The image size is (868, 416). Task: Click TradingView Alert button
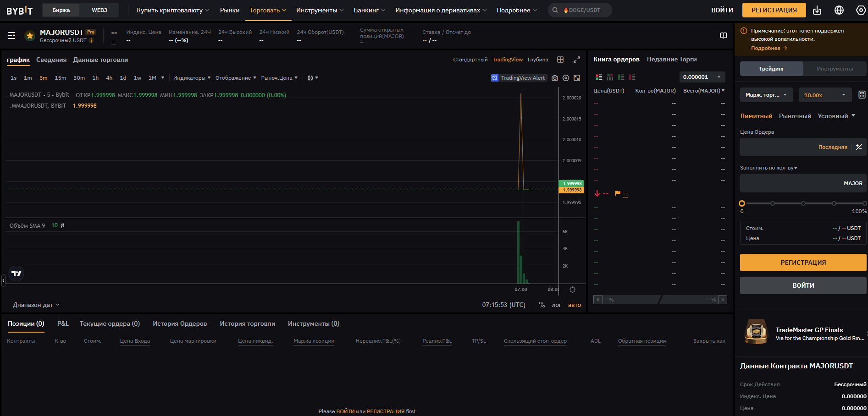519,78
